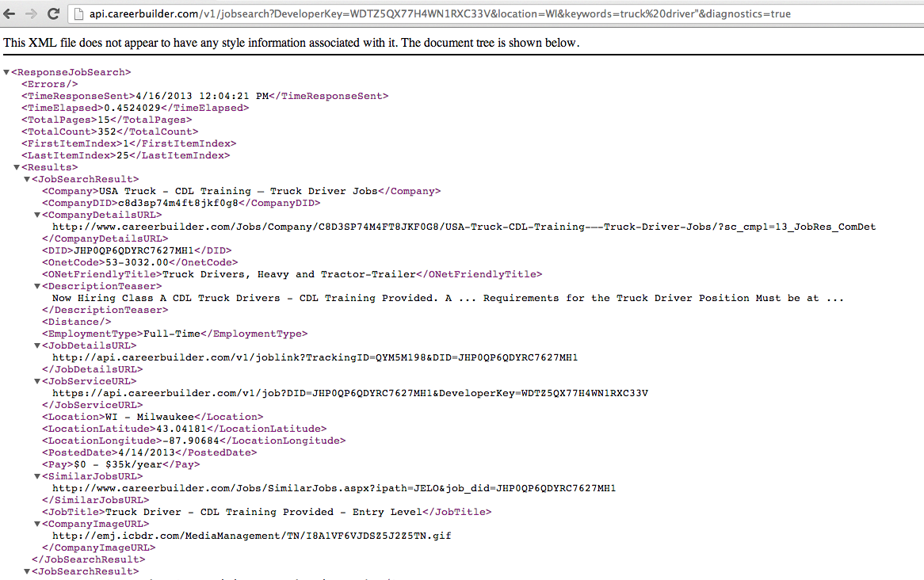Screen dimensions: 924x580
Task: Click the JobTitle Truck Driver - CDL Training text
Action: pyautogui.click(x=263, y=512)
